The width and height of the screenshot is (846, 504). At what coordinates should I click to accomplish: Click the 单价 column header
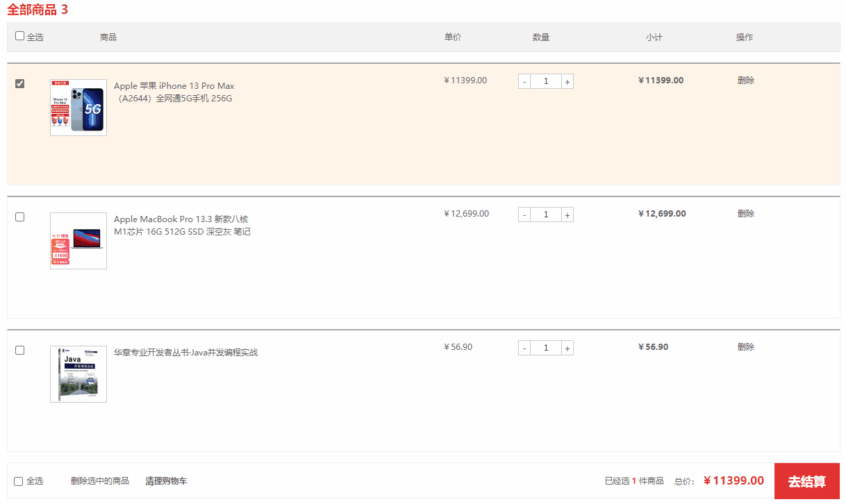[x=453, y=37]
